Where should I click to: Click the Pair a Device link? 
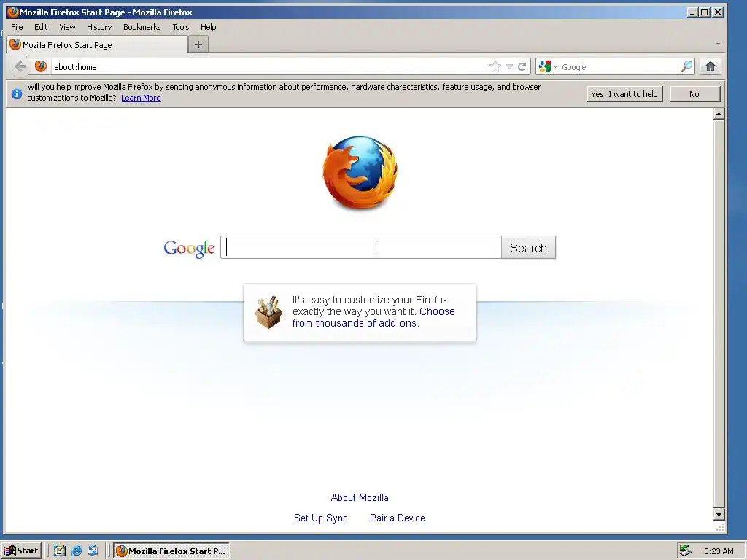click(398, 518)
